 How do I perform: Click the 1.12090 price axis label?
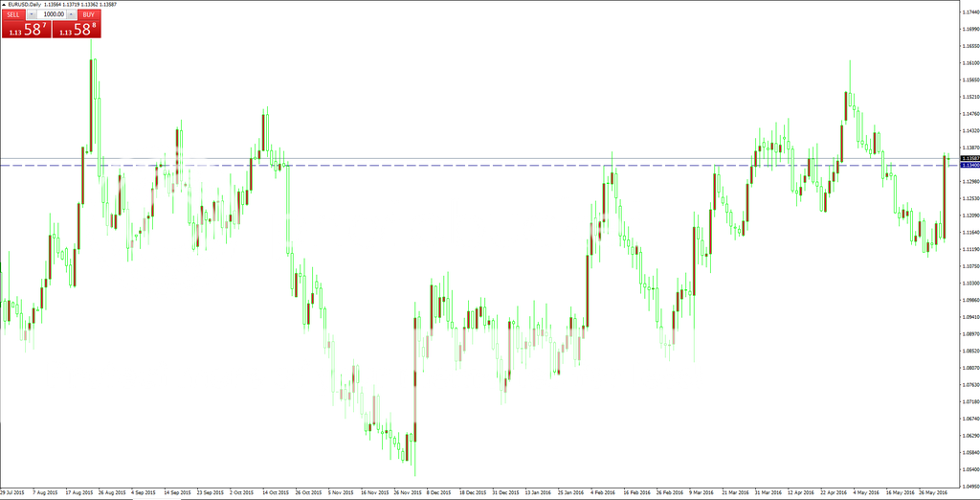970,216
